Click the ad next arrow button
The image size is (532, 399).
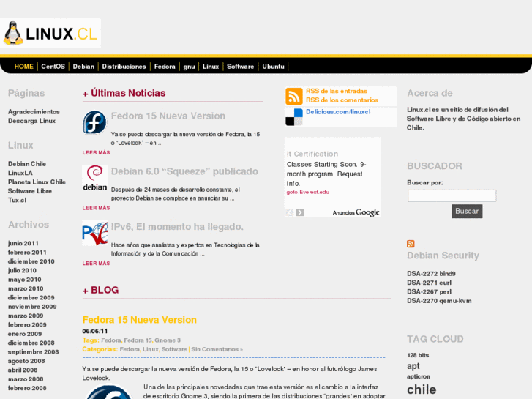coord(299,212)
